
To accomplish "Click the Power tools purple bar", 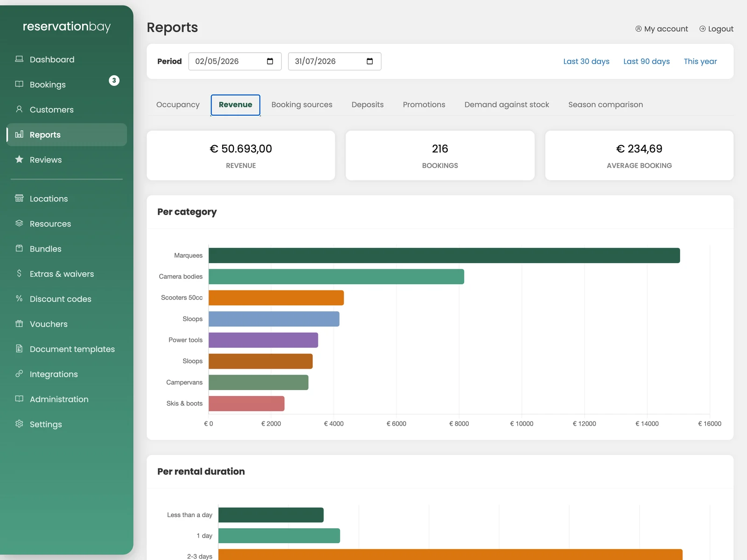I will click(263, 340).
